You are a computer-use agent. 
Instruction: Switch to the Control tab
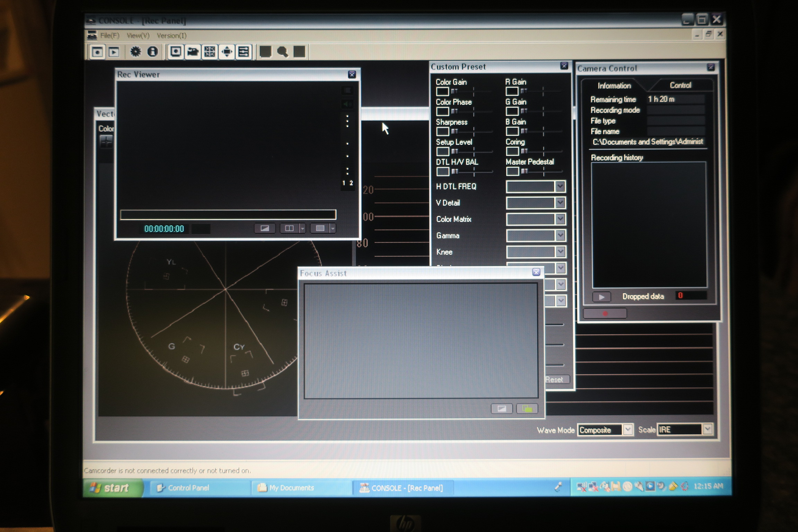pos(680,86)
